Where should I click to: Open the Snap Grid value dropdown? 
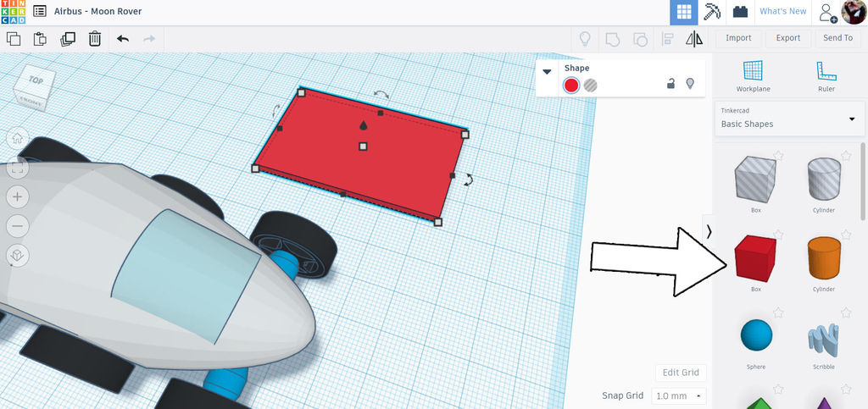679,395
